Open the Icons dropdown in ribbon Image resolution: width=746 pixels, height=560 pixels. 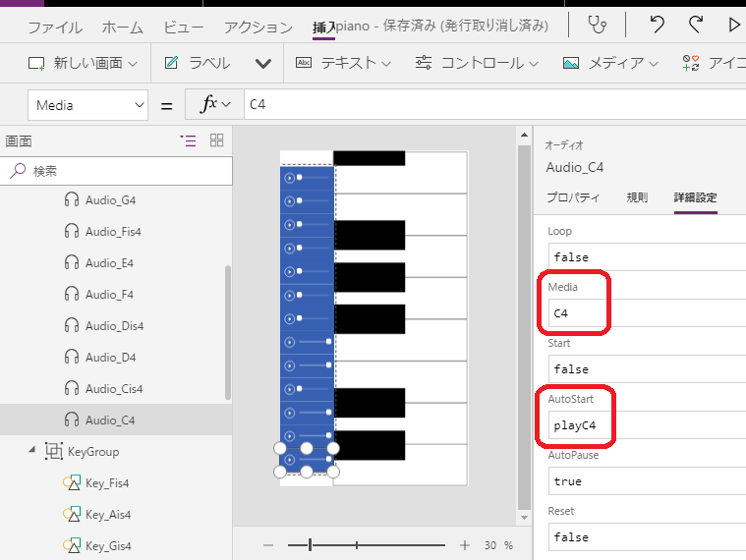714,63
